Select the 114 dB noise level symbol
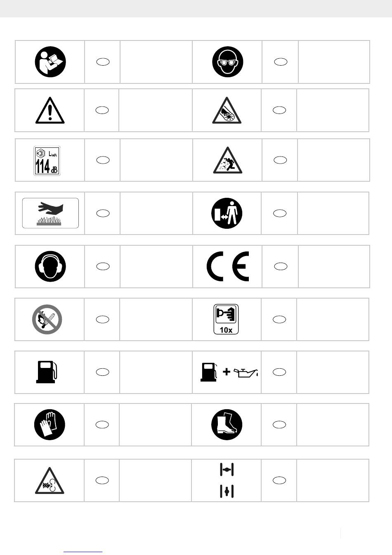 47,161
